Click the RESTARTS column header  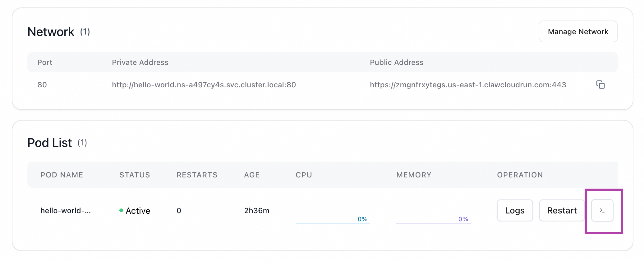(x=197, y=175)
